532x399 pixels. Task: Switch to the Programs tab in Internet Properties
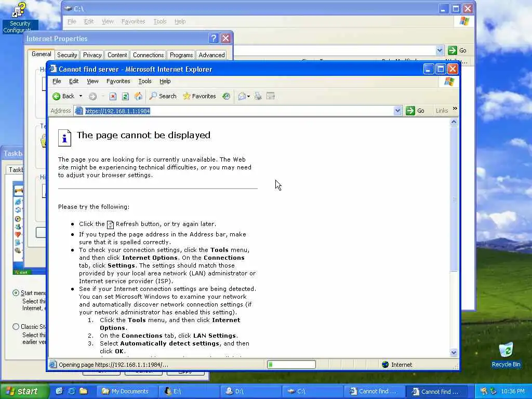click(x=181, y=55)
